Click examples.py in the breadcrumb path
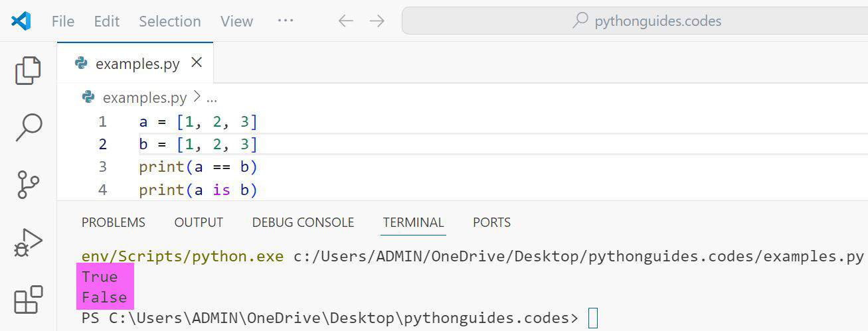868x331 pixels. [144, 98]
